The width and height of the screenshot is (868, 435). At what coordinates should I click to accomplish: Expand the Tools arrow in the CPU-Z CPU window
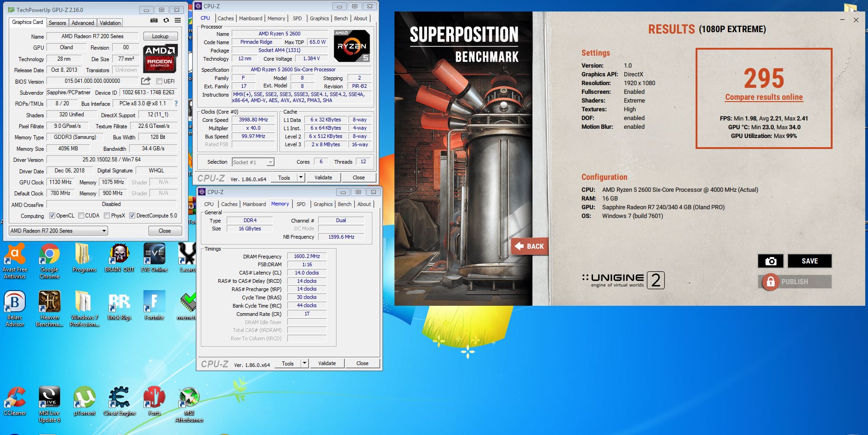(301, 177)
